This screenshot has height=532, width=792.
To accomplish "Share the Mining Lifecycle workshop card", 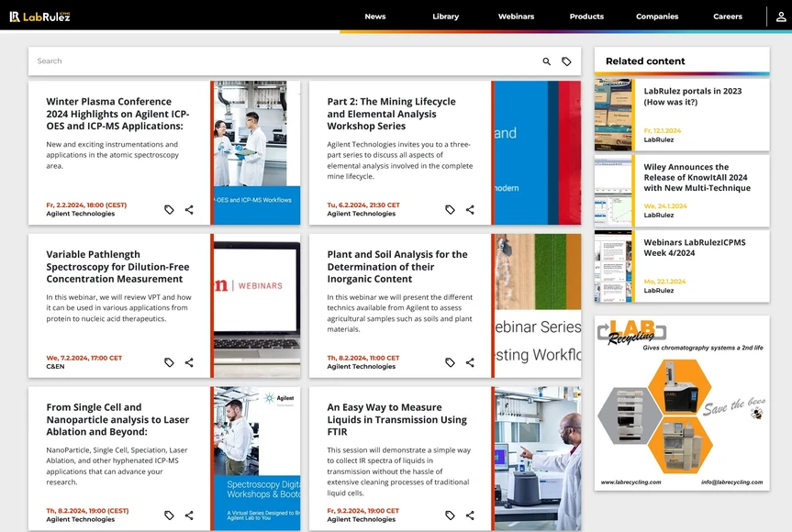I will tap(470, 209).
